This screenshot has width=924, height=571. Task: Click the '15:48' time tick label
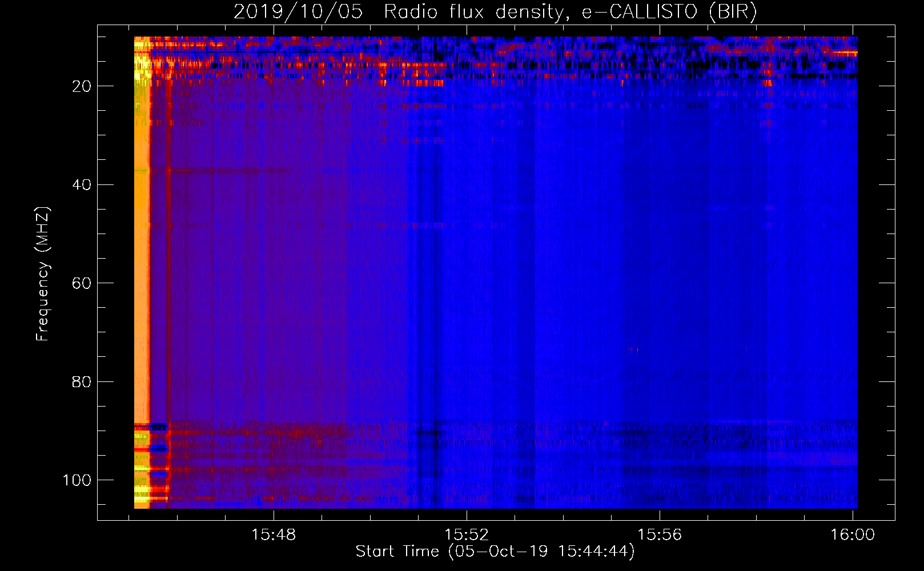coord(274,534)
